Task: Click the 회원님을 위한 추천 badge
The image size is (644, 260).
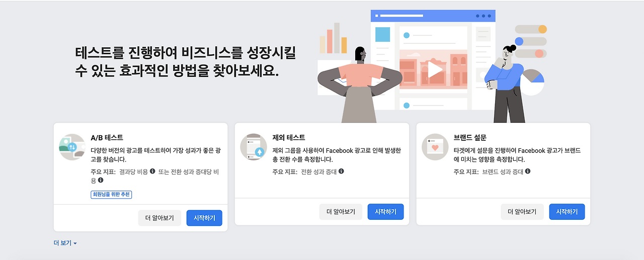Action: tap(111, 195)
